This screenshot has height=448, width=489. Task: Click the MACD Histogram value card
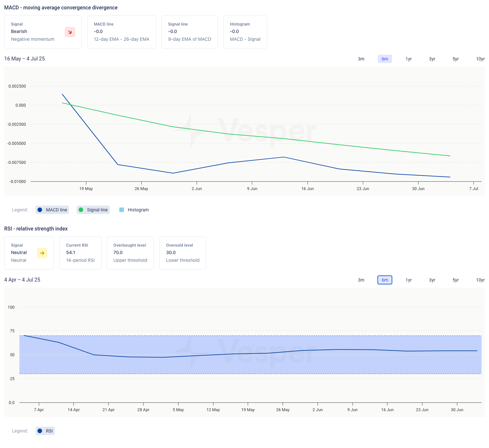click(245, 32)
